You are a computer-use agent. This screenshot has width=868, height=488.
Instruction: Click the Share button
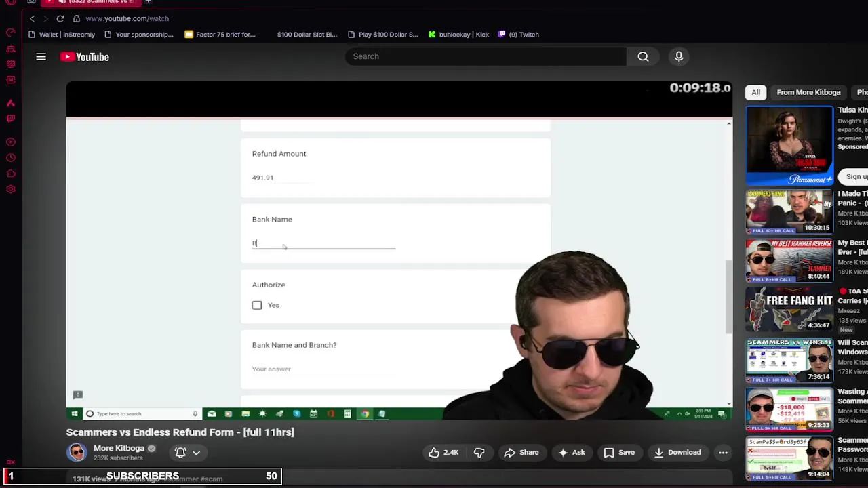pos(521,453)
